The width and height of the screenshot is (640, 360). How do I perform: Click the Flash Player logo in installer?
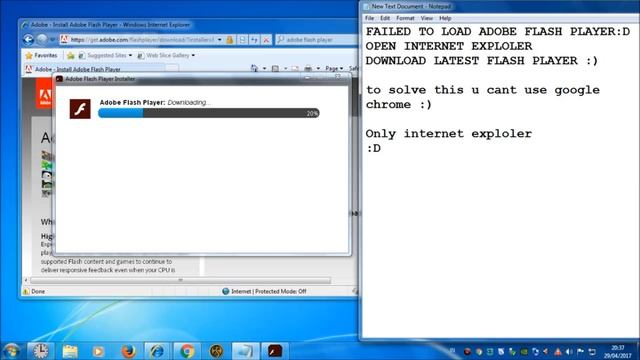pyautogui.click(x=80, y=109)
